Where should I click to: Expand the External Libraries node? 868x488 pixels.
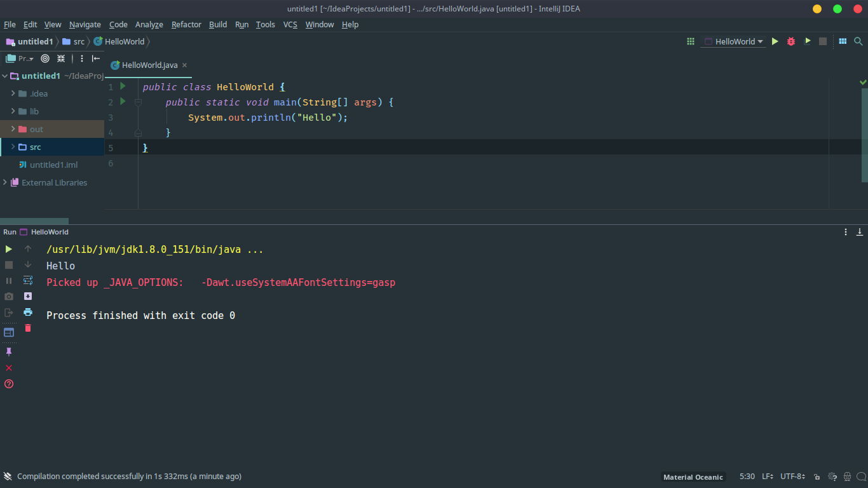tap(5, 182)
